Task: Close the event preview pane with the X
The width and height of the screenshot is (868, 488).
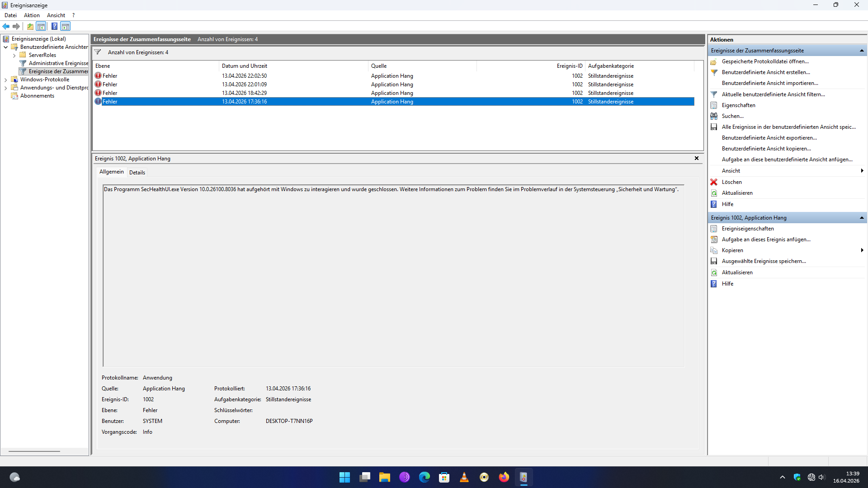Action: coord(697,158)
